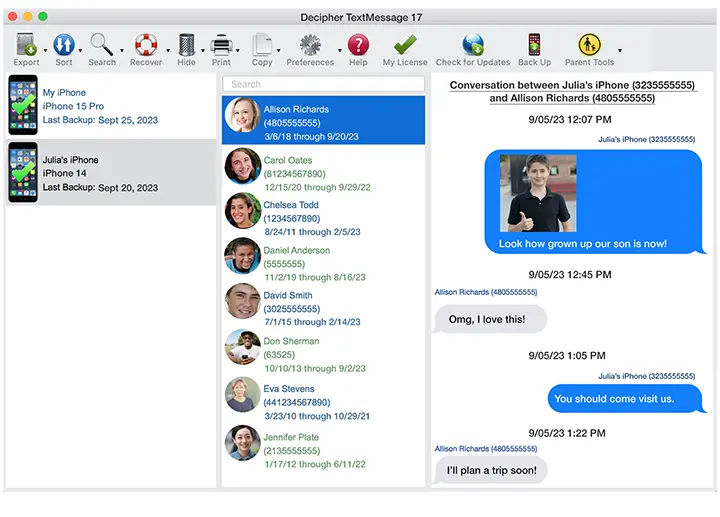Image resolution: width=720 pixels, height=517 pixels.
Task: Click the contacts Search field
Action: (323, 84)
